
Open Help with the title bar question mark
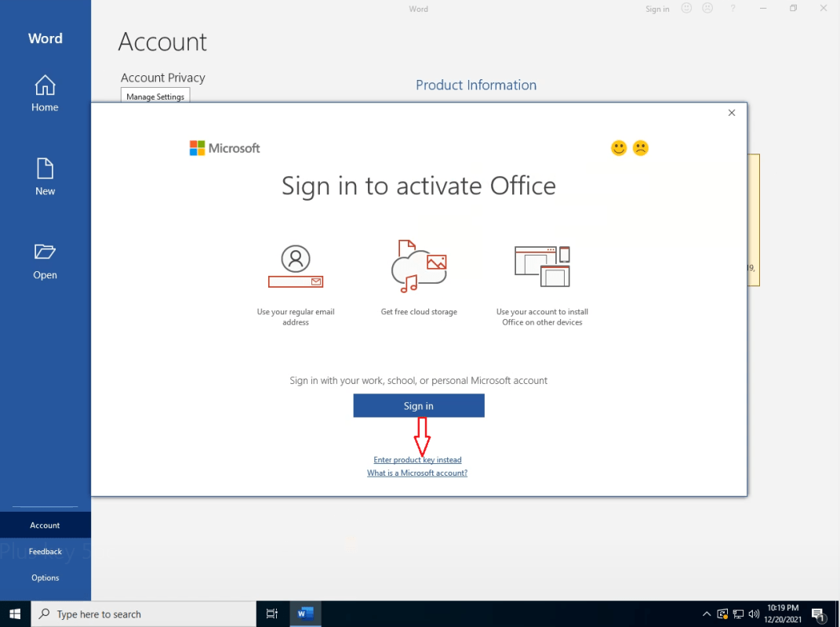tap(733, 9)
